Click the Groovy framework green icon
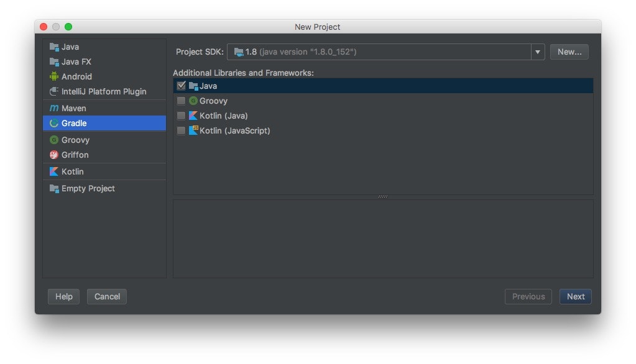 tap(193, 101)
